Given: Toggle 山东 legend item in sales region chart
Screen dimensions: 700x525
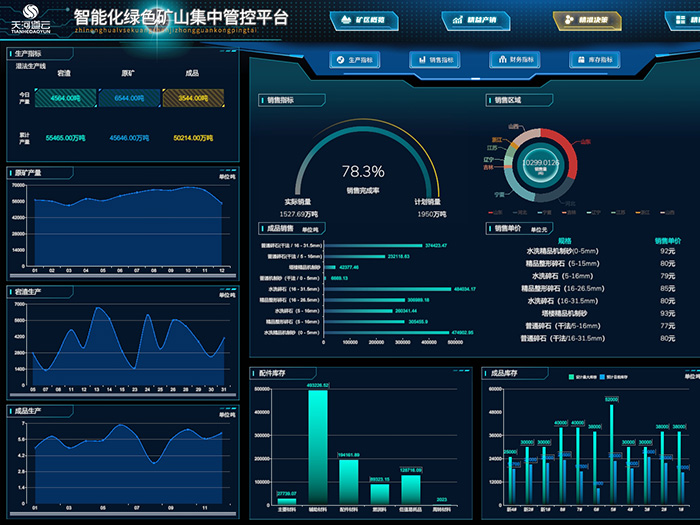Looking at the screenshot, I should pos(496,212).
